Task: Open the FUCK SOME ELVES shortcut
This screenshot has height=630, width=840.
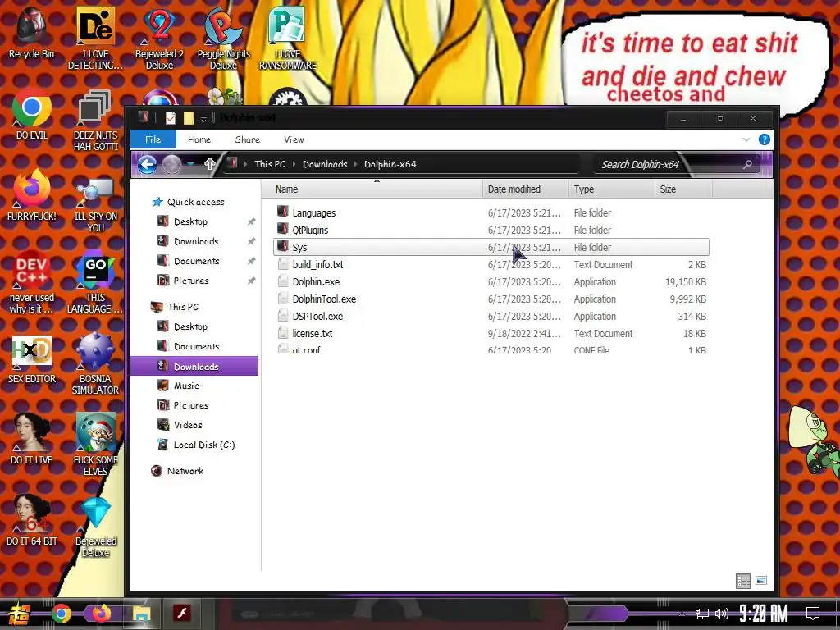Action: [95, 445]
